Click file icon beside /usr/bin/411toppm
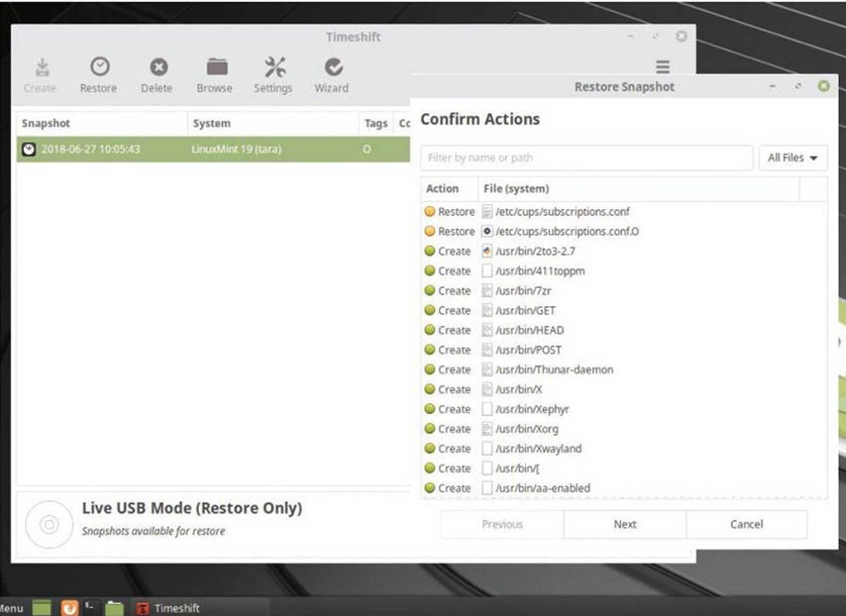The width and height of the screenshot is (846, 616). coord(487,271)
